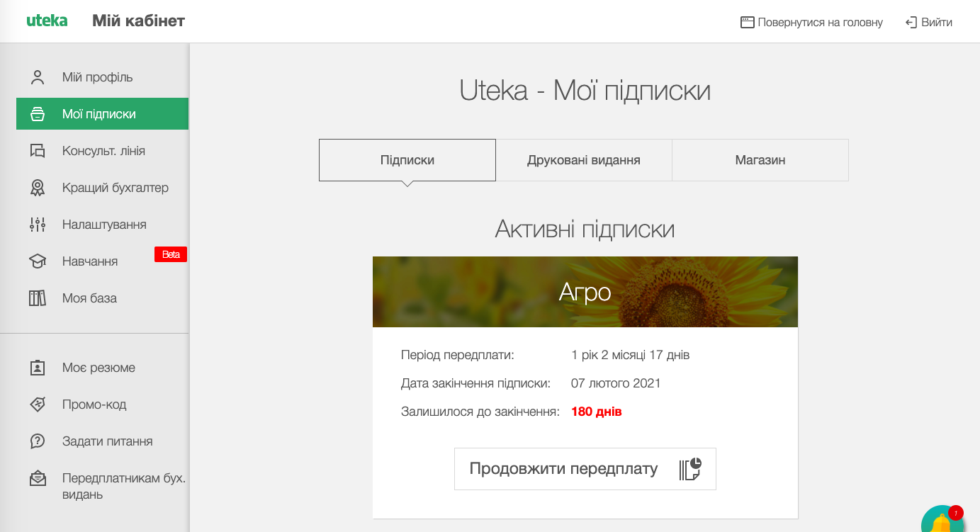Screen dimensions: 980x532
Task: Go to Консульт. лінія section
Action: click(102, 151)
